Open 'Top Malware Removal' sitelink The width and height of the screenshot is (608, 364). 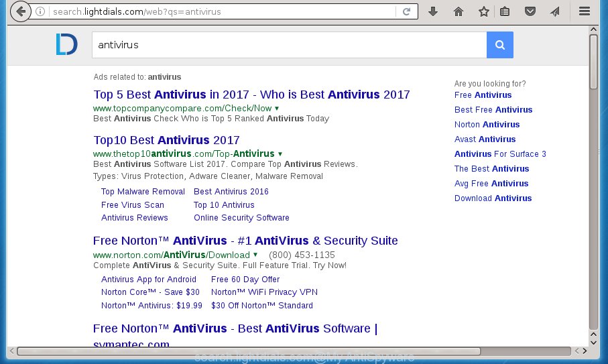pyautogui.click(x=143, y=192)
